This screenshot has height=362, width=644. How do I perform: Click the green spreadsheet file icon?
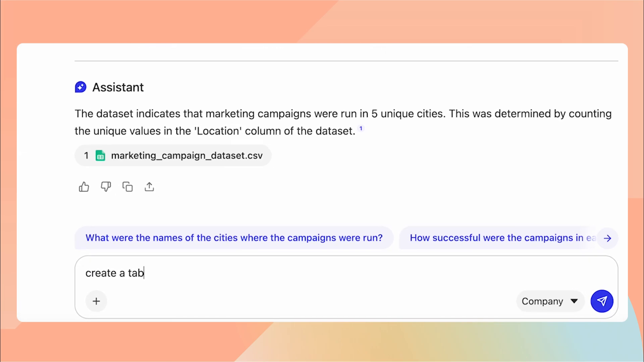(100, 156)
